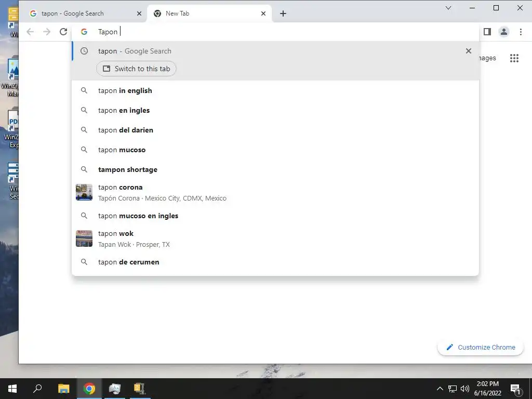Click the search icon beside 'tapon in english'
532x399 pixels.
[x=84, y=90]
